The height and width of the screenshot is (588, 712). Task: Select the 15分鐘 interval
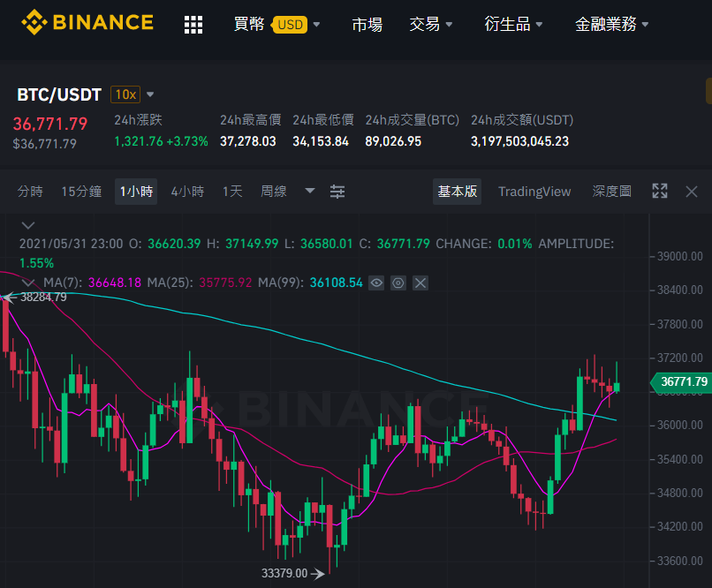pos(81,192)
